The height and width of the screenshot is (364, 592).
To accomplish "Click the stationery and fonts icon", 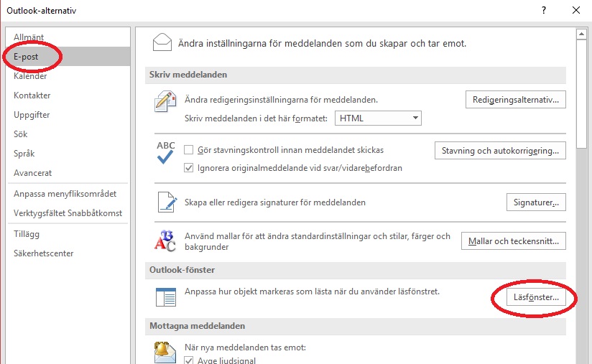I will click(x=166, y=241).
